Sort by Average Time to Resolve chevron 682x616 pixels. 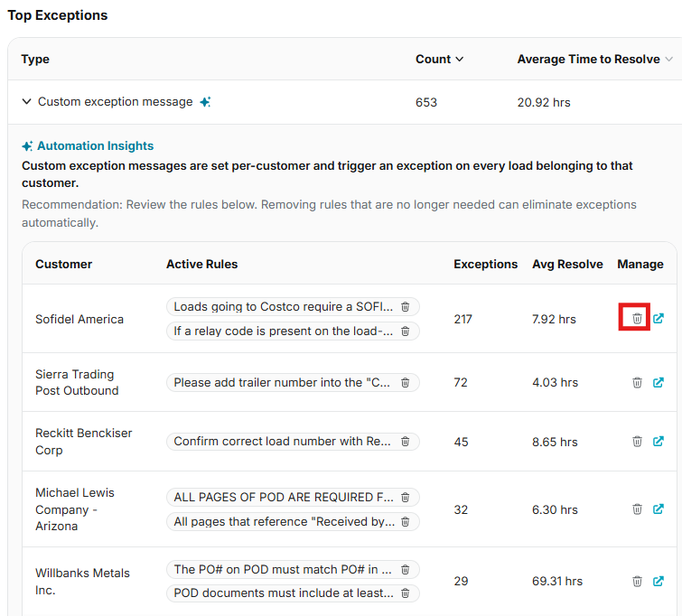[668, 60]
